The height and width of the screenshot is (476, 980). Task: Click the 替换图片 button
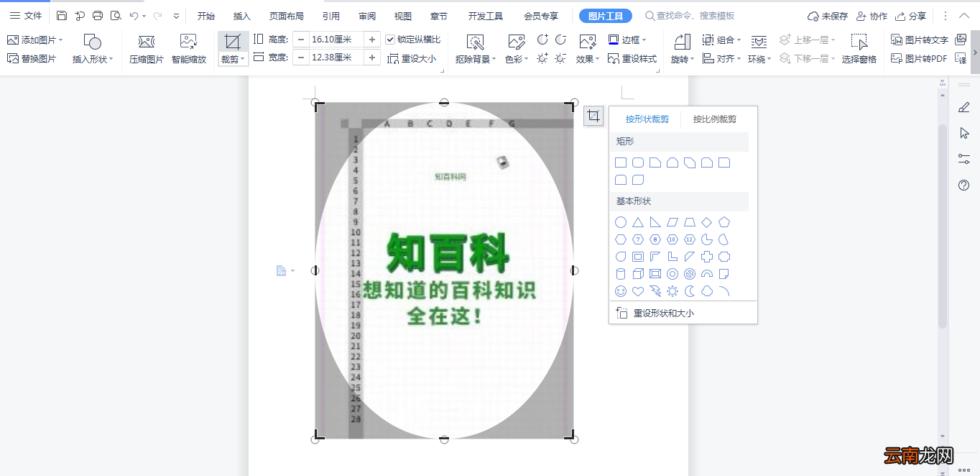(32, 59)
